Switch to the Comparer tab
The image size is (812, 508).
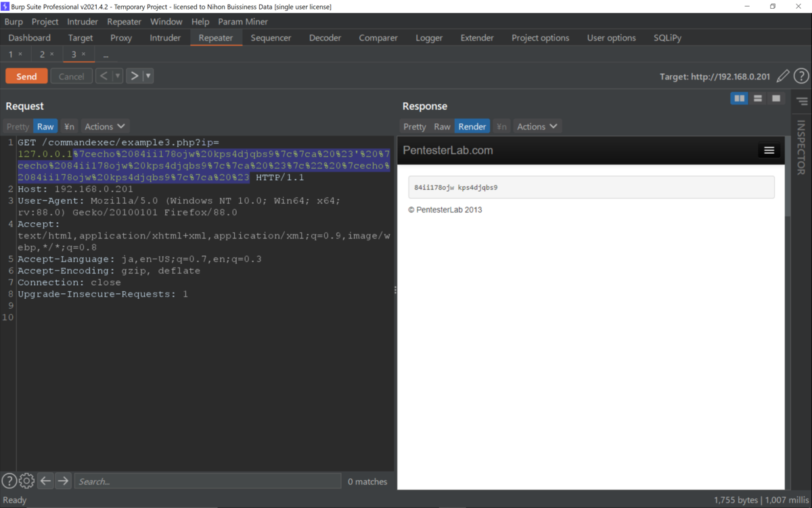point(378,37)
